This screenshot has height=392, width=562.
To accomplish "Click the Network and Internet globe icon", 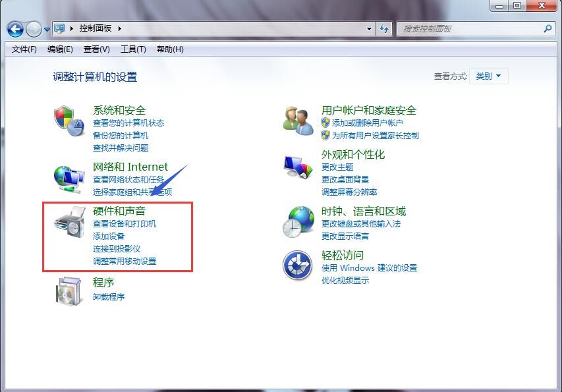I will click(x=70, y=179).
